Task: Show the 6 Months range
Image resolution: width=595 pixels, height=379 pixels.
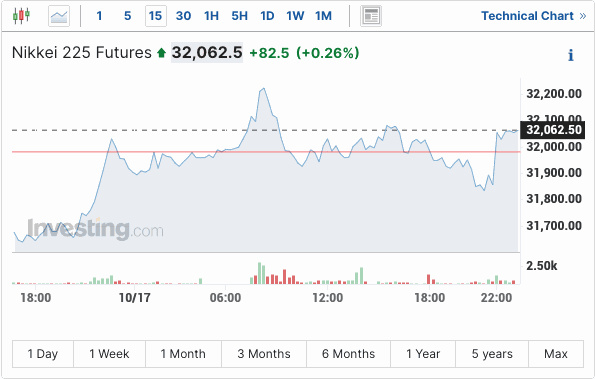Action: coord(348,354)
